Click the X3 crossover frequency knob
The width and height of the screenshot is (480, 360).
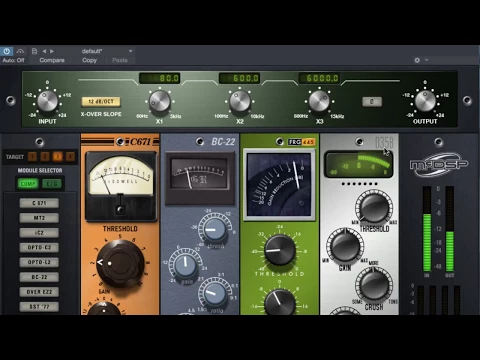coord(319,101)
